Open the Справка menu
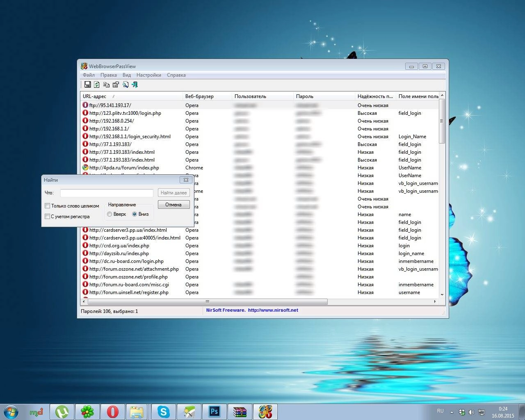Screen dimensions: 525x420 click(x=176, y=75)
